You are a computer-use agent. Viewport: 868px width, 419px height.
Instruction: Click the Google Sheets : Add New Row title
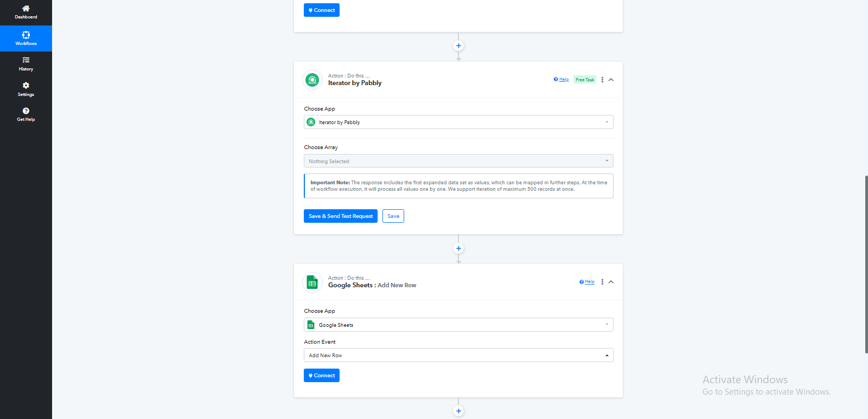point(372,285)
